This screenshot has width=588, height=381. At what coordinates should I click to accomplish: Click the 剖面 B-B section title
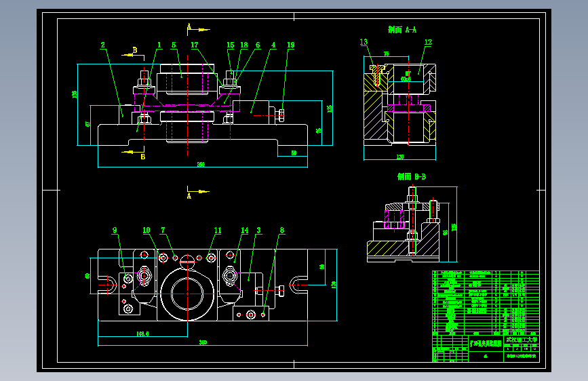point(412,177)
